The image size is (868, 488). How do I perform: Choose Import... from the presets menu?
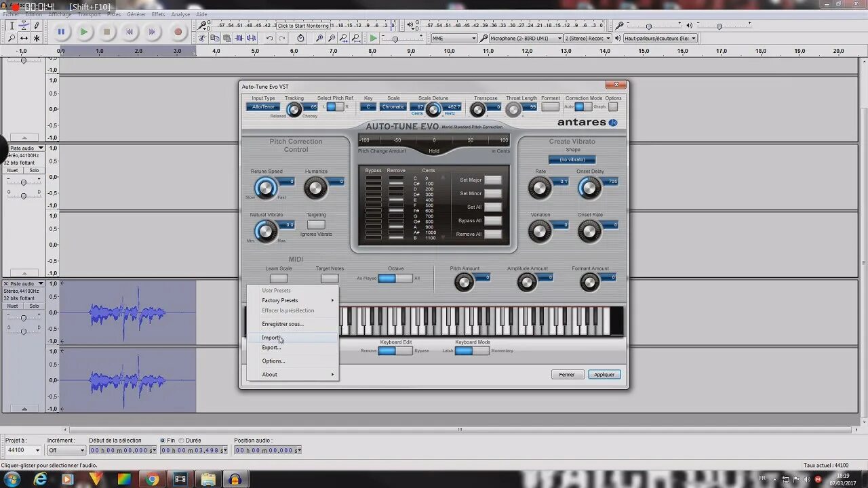(x=292, y=338)
